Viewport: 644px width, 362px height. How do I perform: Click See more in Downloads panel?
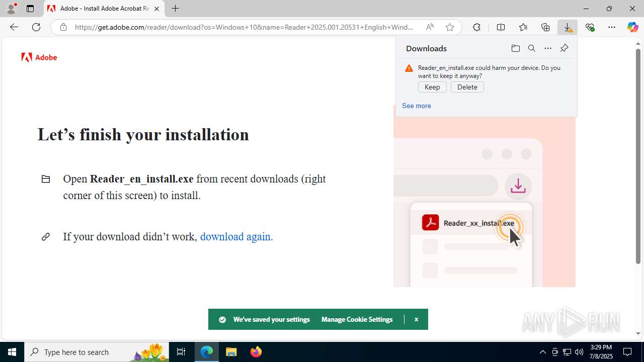(416, 106)
